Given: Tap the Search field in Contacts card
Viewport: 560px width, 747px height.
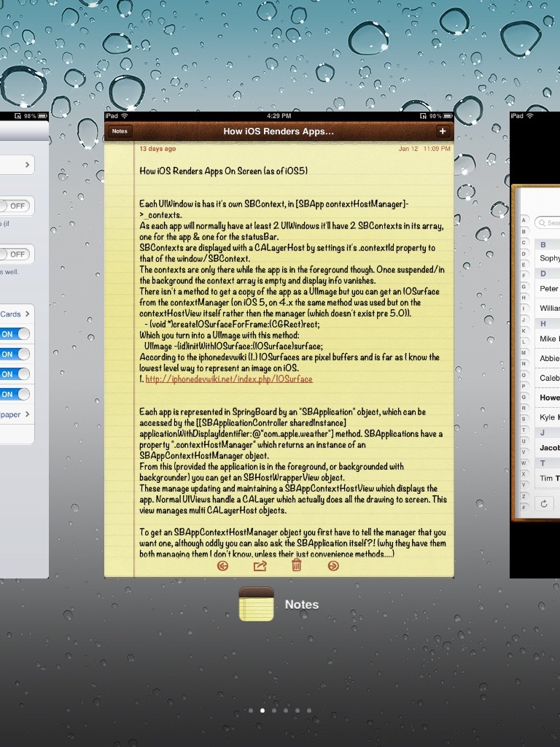Looking at the screenshot, I should 547,222.
